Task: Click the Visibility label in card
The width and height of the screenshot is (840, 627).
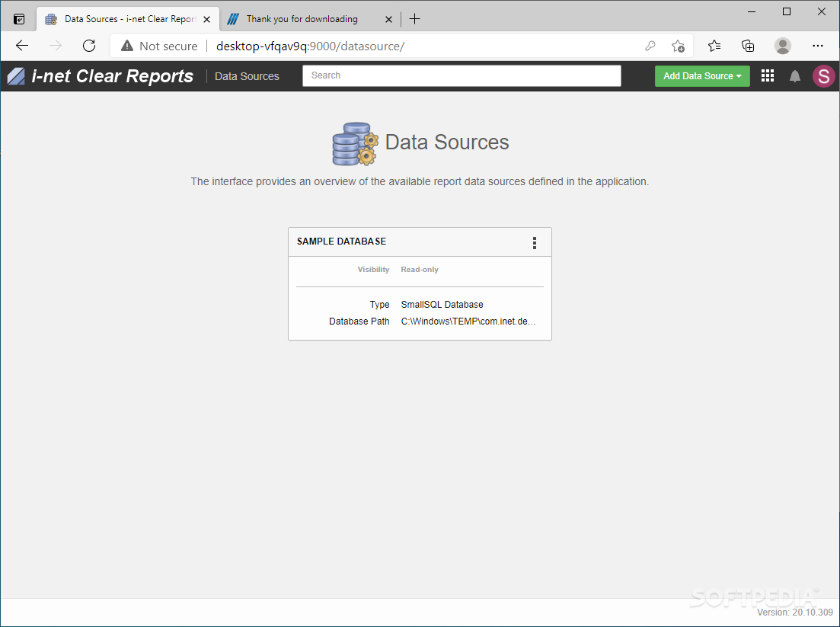Action: pyautogui.click(x=373, y=270)
